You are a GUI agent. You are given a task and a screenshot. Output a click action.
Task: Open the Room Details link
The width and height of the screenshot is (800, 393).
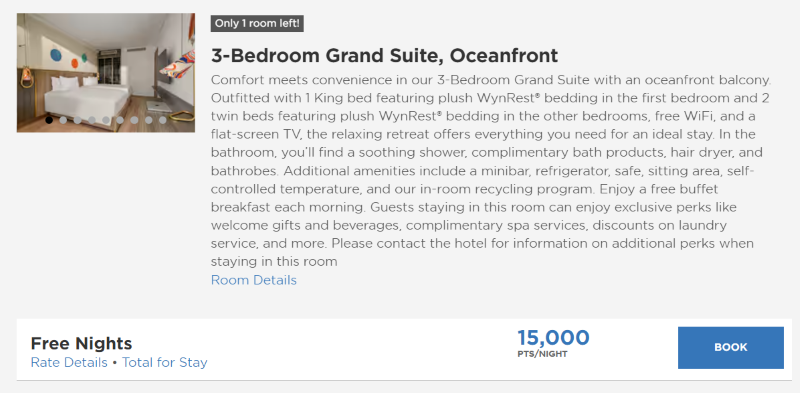point(254,280)
